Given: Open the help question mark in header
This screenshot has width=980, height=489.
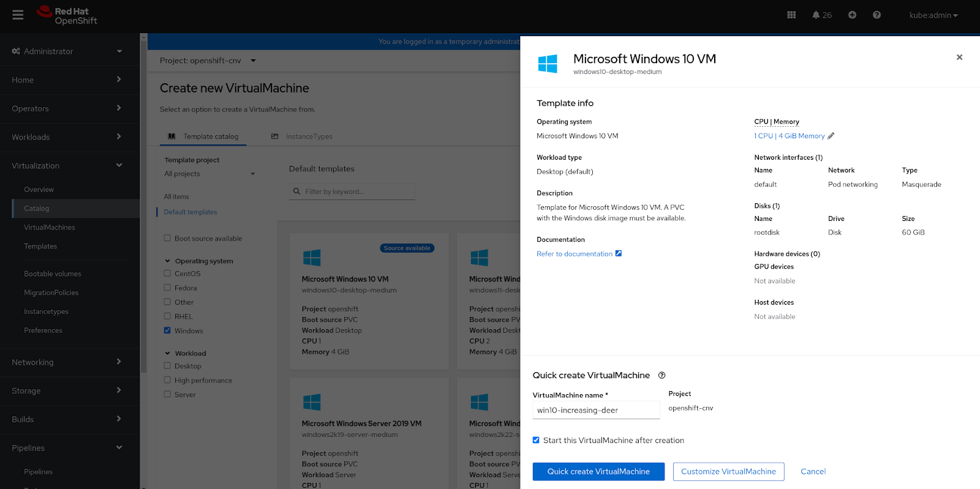Looking at the screenshot, I should tap(876, 15).
